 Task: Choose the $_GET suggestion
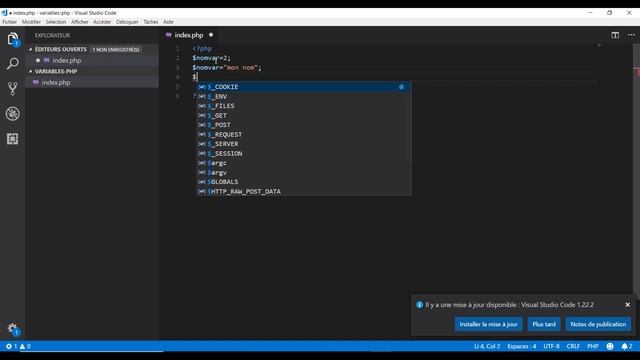[304, 116]
